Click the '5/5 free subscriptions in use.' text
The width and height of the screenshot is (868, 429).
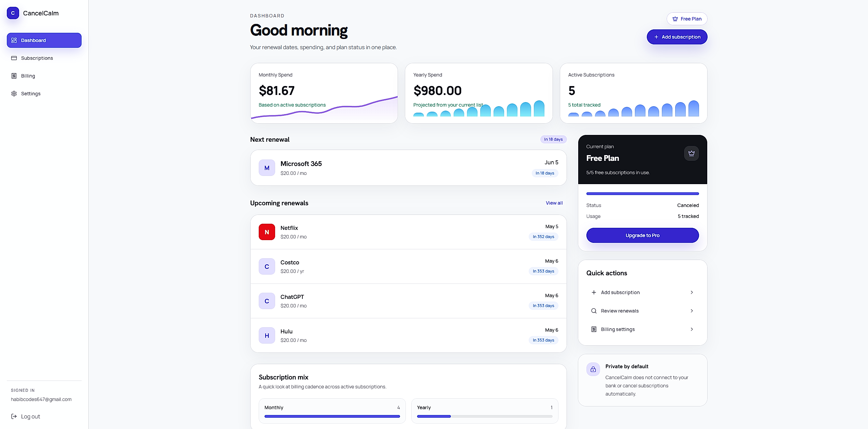point(618,172)
